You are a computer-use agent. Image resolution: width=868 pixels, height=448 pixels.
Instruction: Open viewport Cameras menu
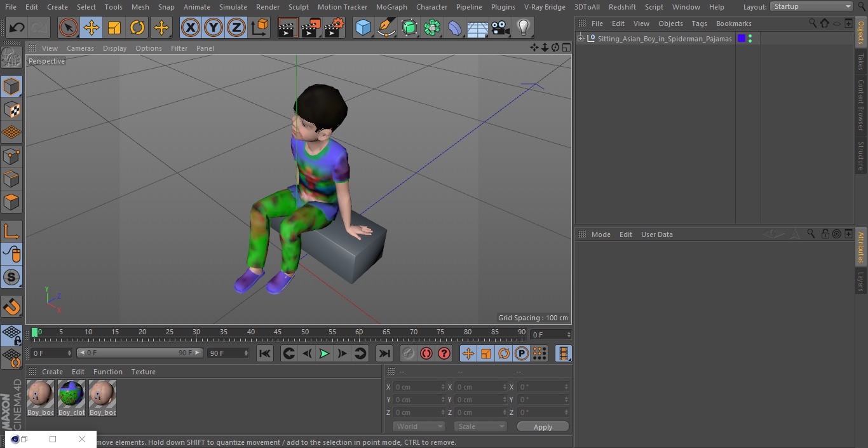80,48
